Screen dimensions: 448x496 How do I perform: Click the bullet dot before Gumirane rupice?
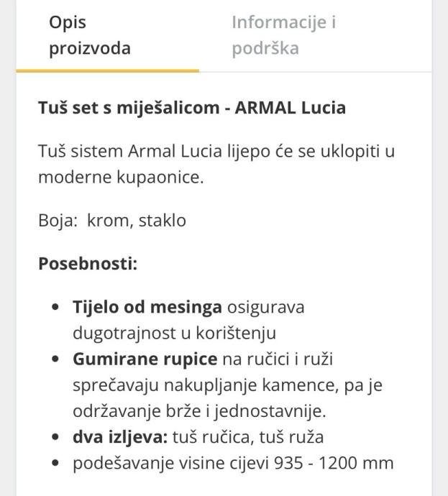(x=55, y=359)
